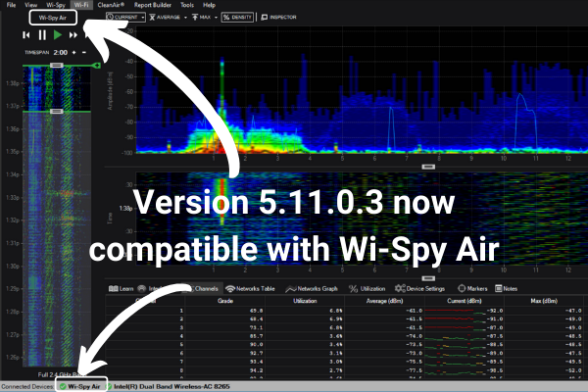Open the File menu
The height and width of the screenshot is (392, 588).
(x=11, y=5)
